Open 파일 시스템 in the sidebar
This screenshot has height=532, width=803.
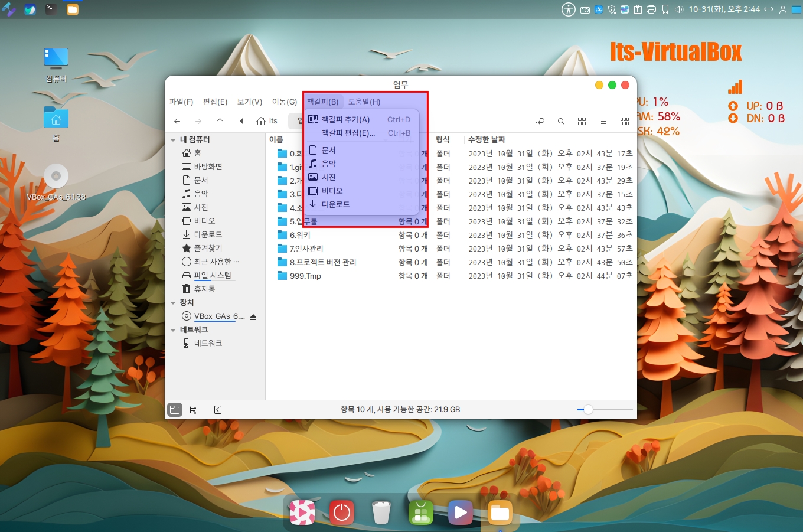(x=213, y=275)
